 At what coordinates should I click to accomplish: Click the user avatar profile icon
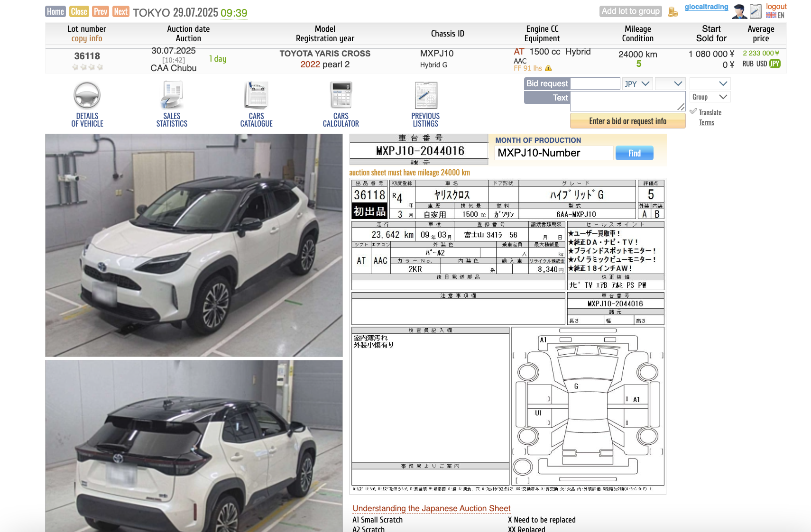739,11
